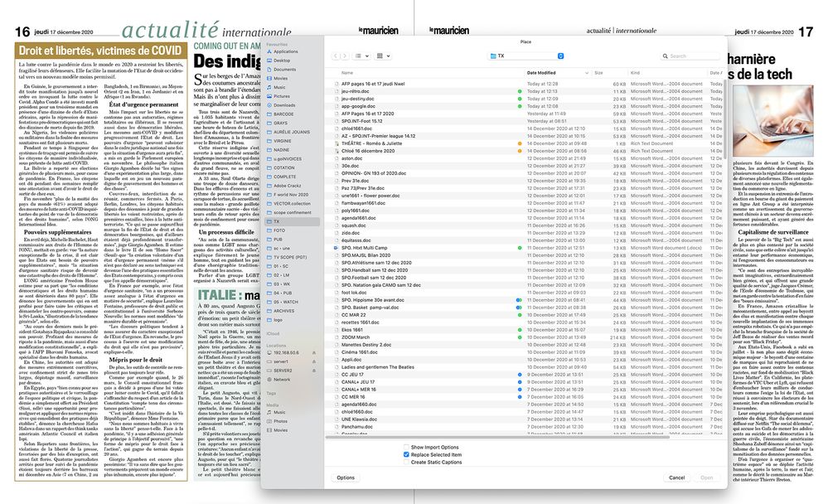Open Adobe Crackz folder in sidebar

pyautogui.click(x=287, y=186)
